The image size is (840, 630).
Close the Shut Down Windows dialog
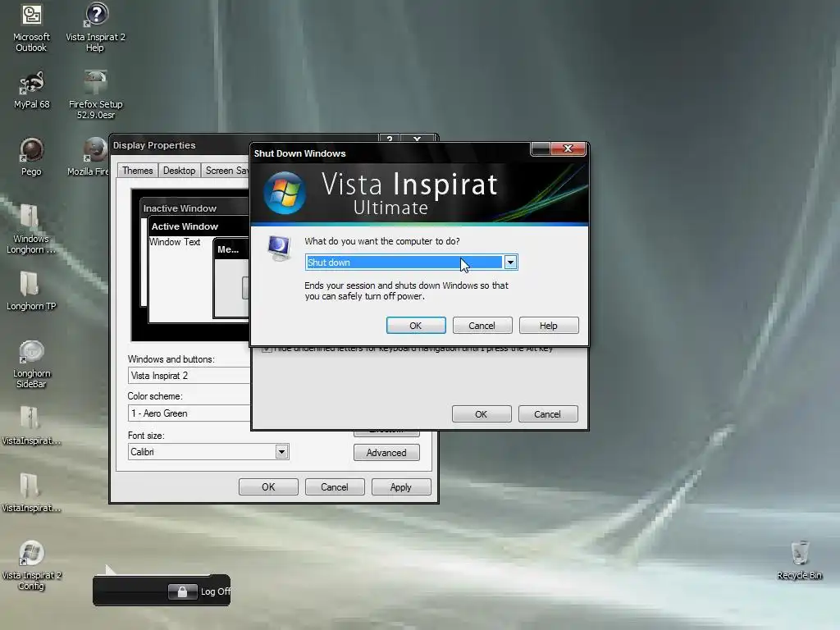tap(569, 148)
